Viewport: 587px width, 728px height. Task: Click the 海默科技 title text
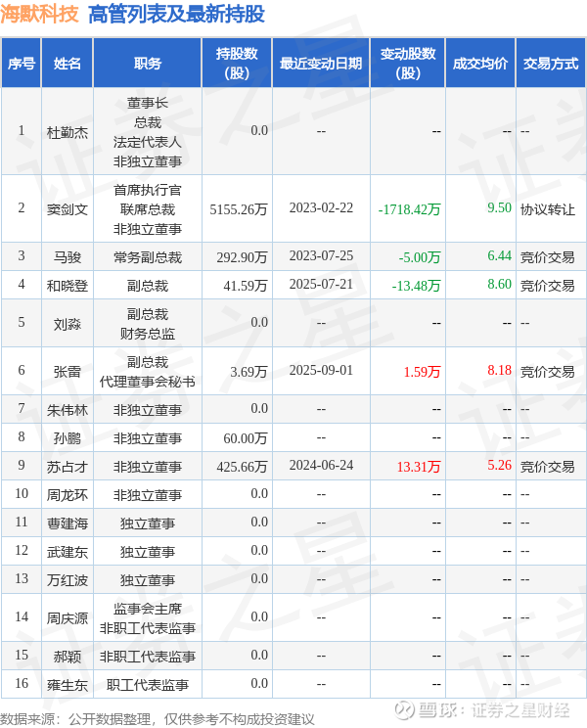click(x=39, y=14)
